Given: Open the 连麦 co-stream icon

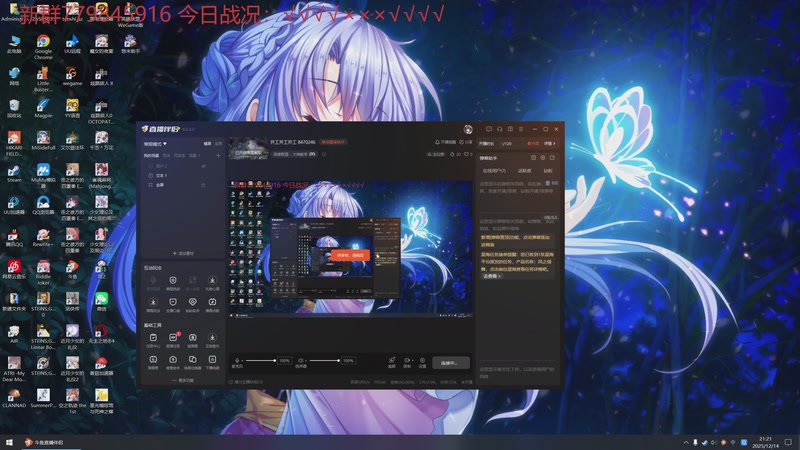Looking at the screenshot, I should point(392,362).
